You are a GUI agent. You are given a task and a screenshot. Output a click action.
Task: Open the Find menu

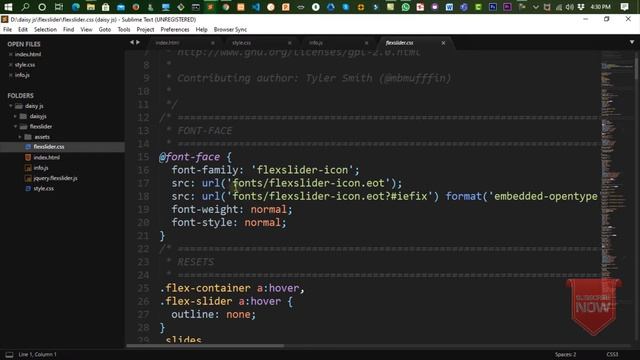tap(69, 29)
